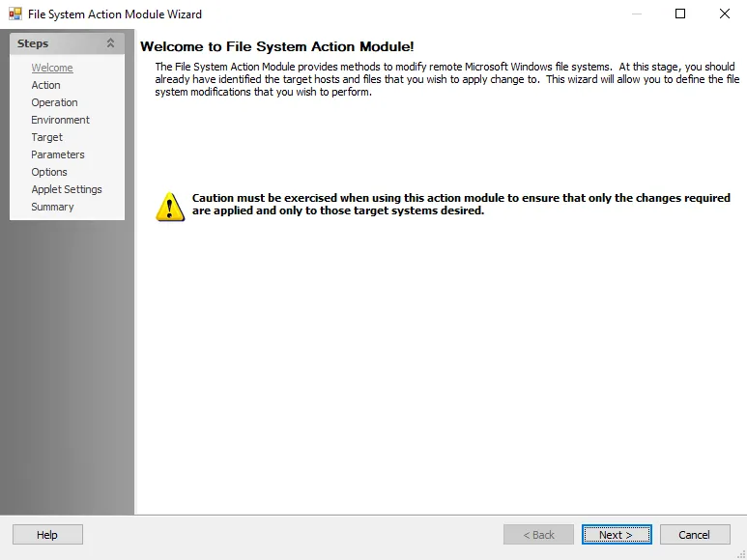Cancel the wizard
Screen dimensions: 747x560
tap(695, 534)
